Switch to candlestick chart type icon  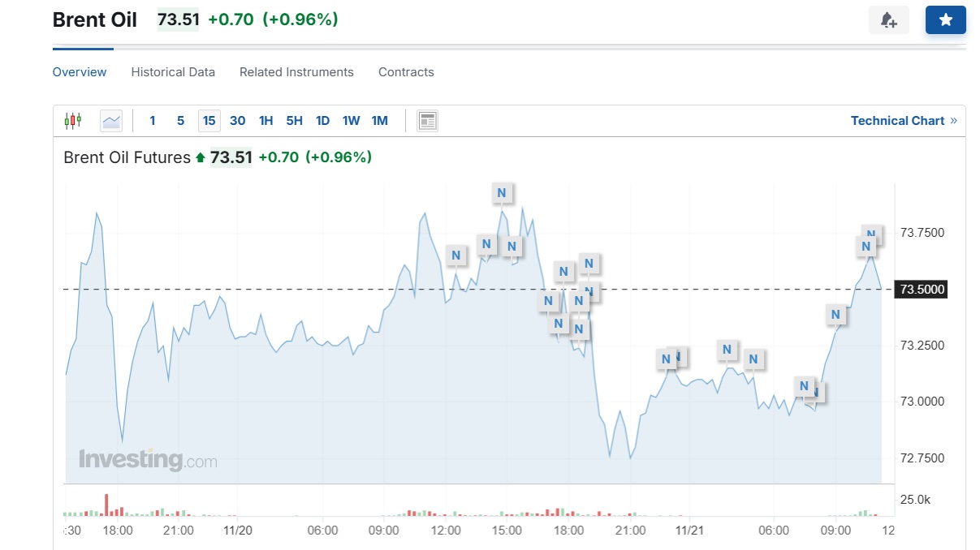(73, 121)
